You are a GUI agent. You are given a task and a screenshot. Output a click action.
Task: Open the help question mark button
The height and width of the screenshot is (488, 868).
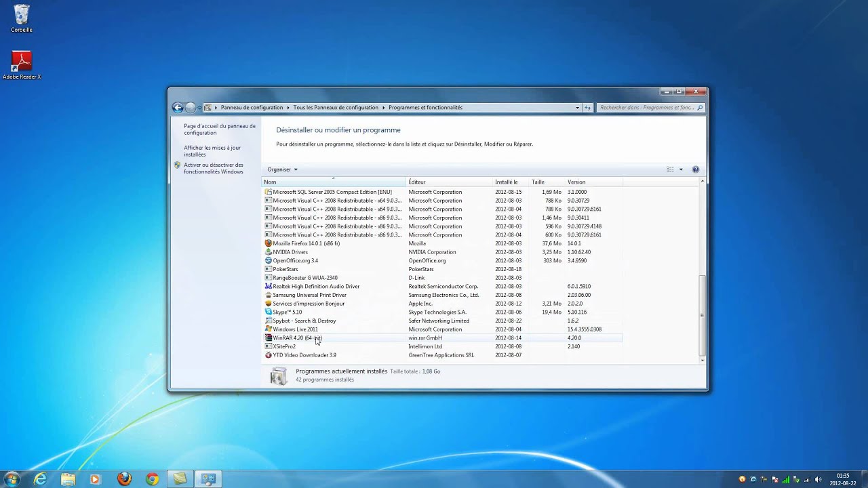pyautogui.click(x=695, y=169)
